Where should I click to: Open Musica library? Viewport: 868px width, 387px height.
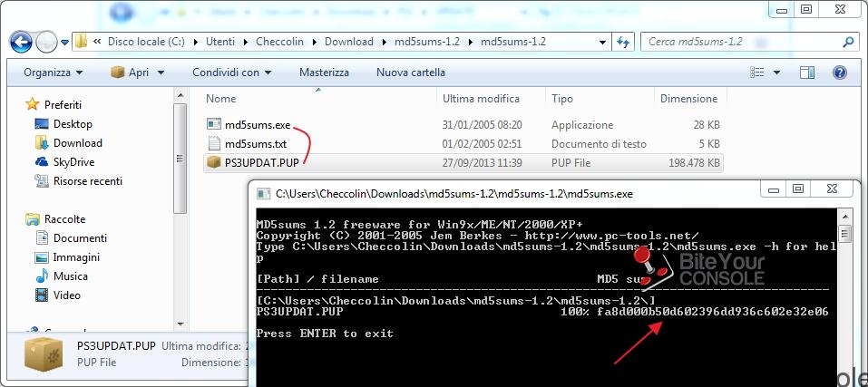pos(71,276)
